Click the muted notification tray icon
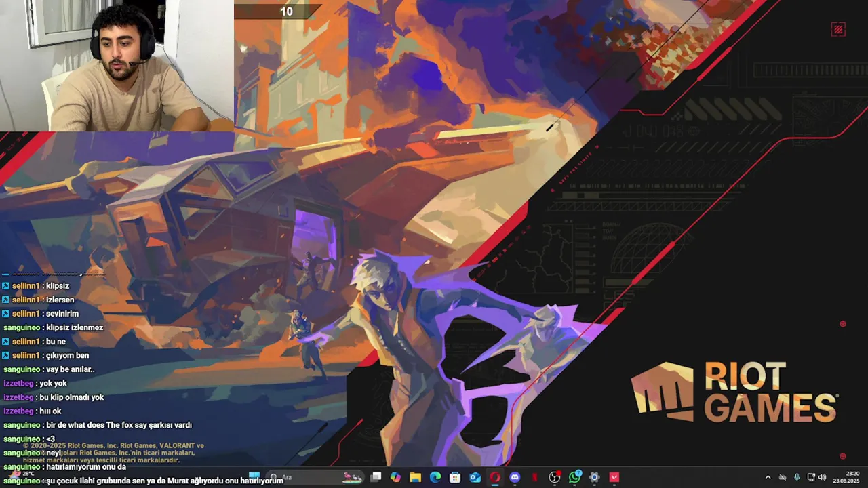Viewport: 868px width, 488px height. 783,477
